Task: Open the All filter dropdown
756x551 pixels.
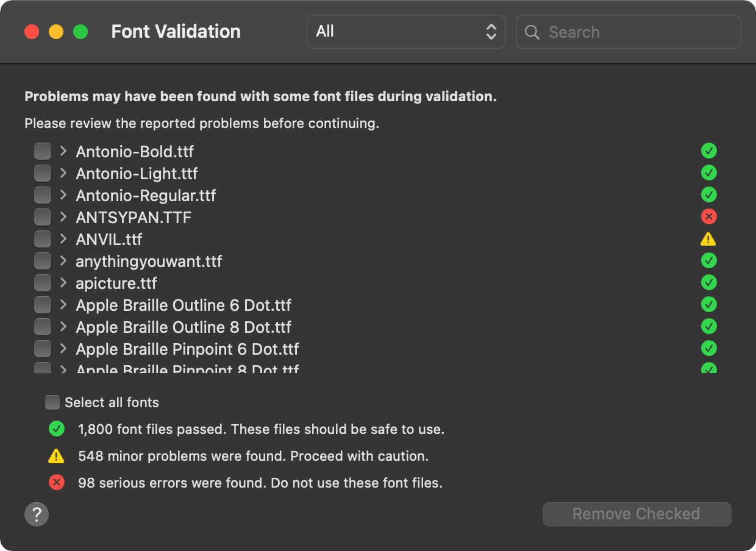Action: tap(405, 32)
